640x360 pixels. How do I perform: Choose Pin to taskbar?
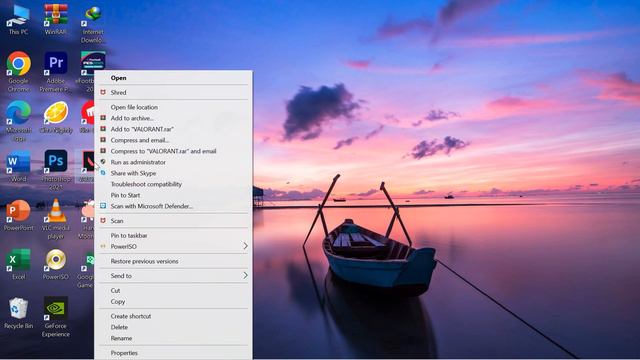(173, 236)
